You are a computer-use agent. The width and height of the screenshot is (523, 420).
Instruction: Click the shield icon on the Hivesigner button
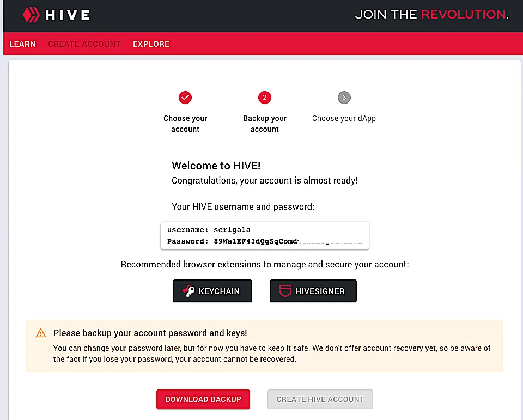click(285, 291)
